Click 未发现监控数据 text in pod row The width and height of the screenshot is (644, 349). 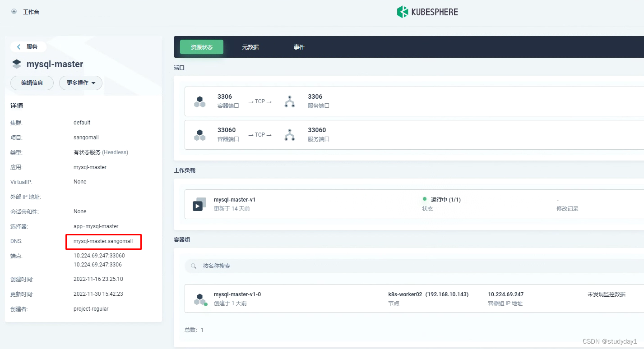point(606,294)
